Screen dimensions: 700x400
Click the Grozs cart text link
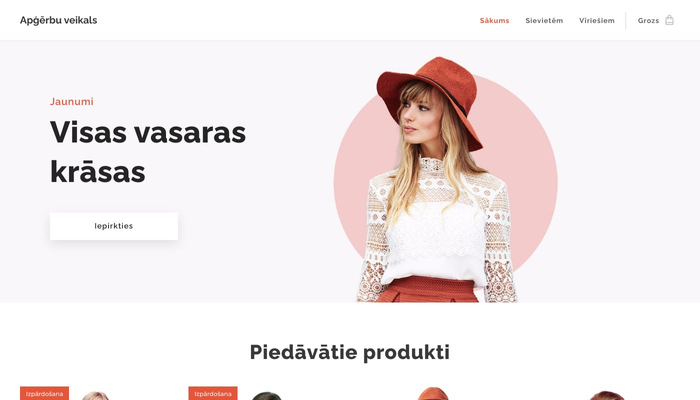648,21
